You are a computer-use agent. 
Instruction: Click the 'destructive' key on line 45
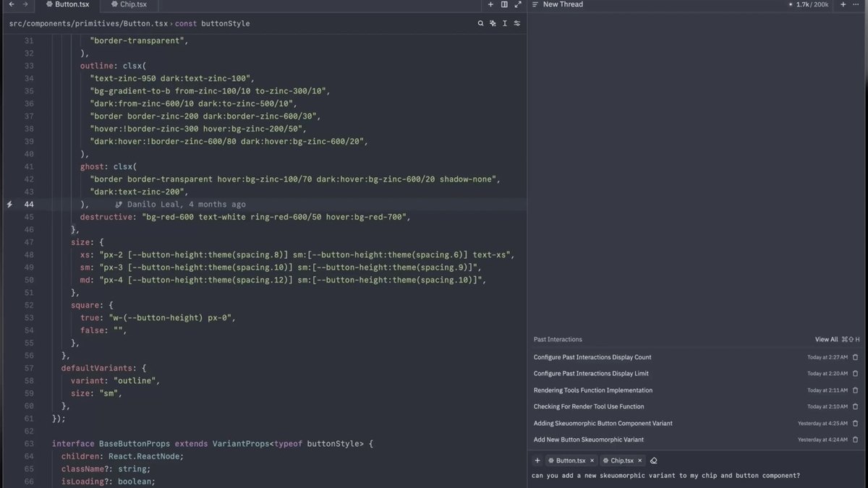click(x=106, y=217)
